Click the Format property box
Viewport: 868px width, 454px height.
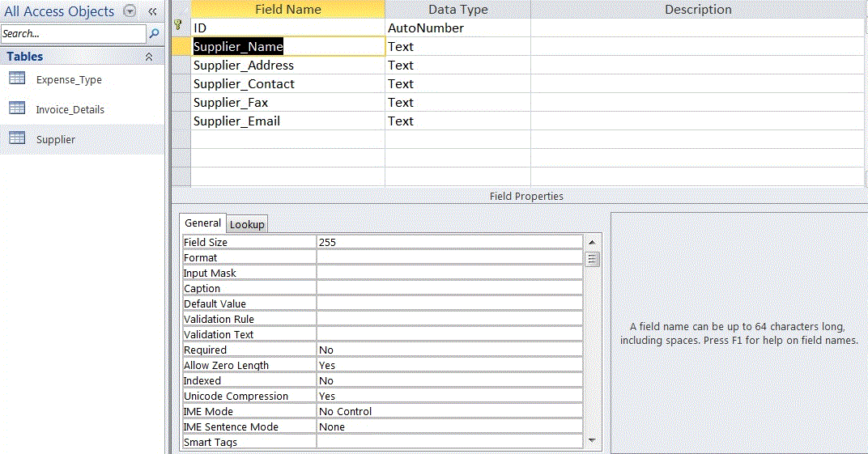449,257
